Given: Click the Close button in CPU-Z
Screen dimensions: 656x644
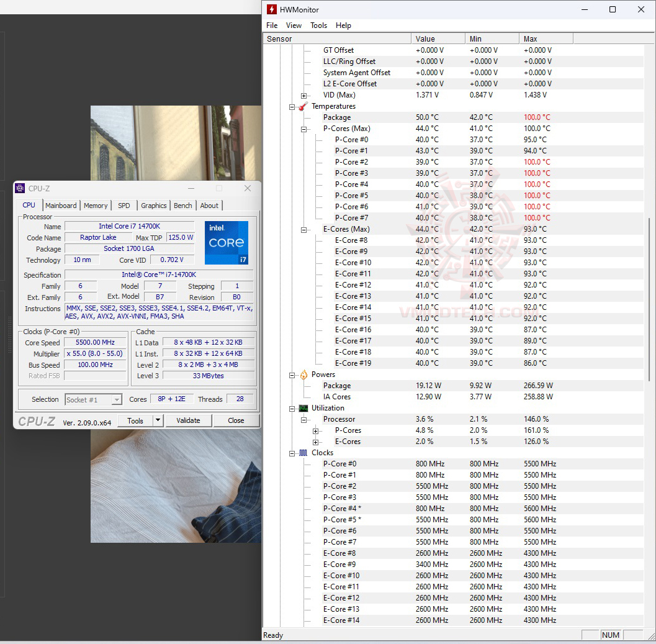Looking at the screenshot, I should point(236,420).
